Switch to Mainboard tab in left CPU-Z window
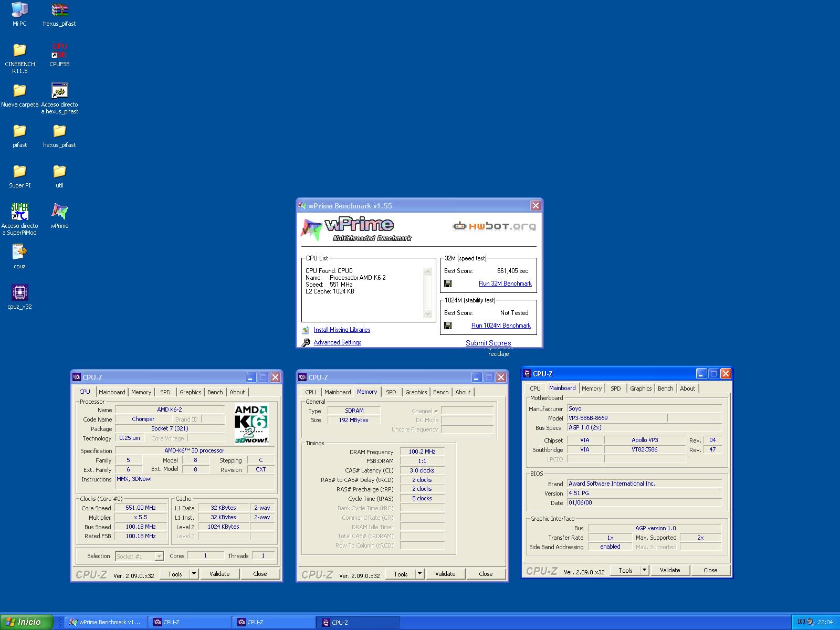Image resolution: width=840 pixels, height=630 pixels. pyautogui.click(x=112, y=392)
